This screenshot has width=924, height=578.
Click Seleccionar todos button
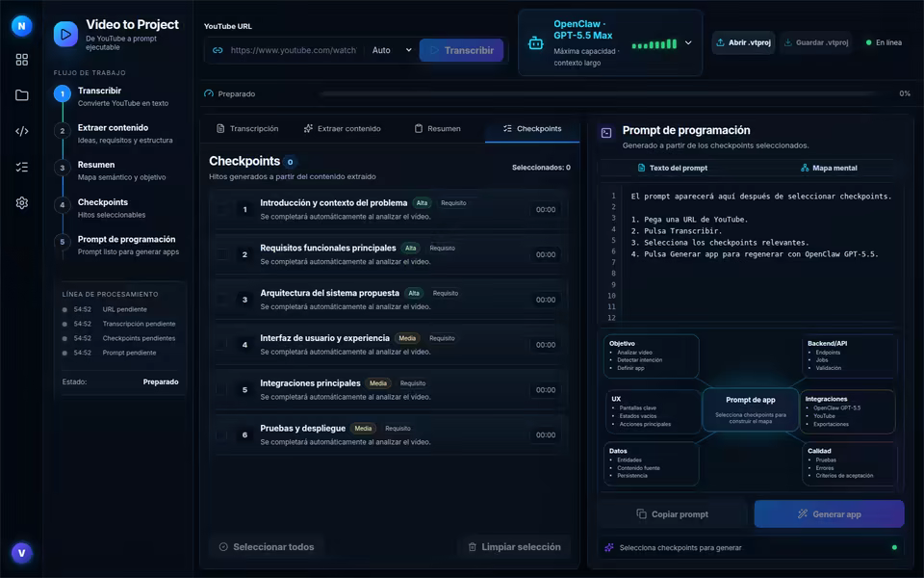click(267, 547)
